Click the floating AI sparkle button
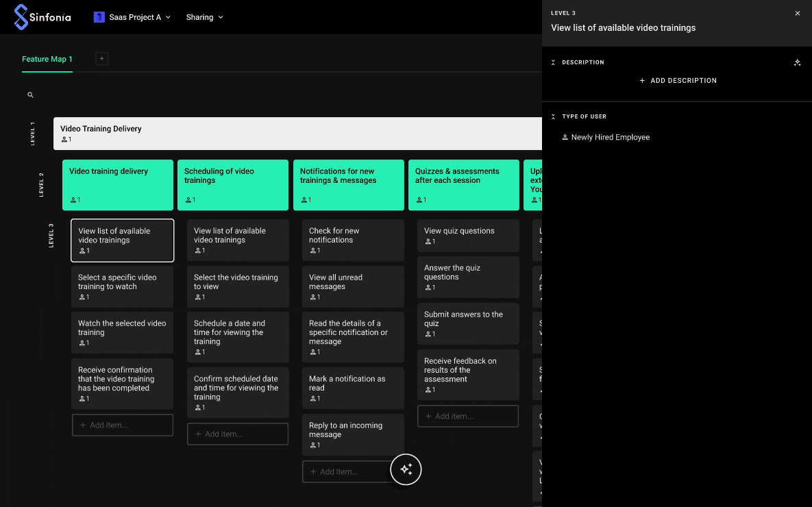The image size is (812, 507). (406, 469)
